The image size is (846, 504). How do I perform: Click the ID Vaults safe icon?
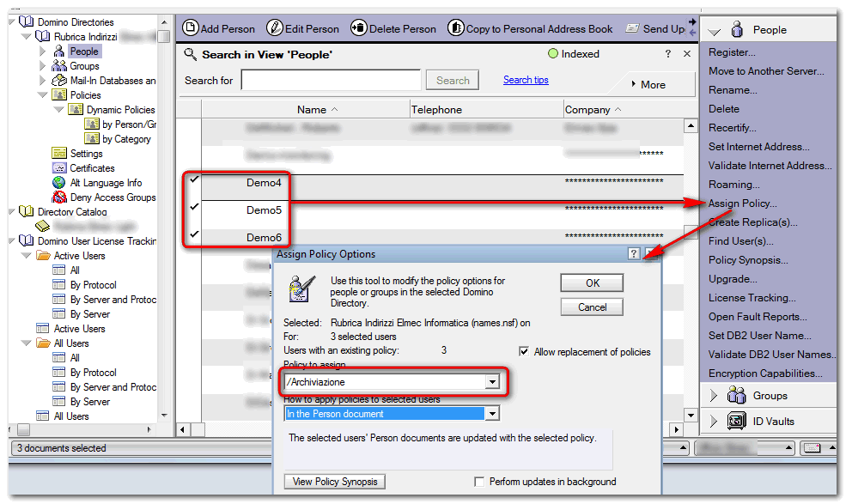tap(736, 421)
